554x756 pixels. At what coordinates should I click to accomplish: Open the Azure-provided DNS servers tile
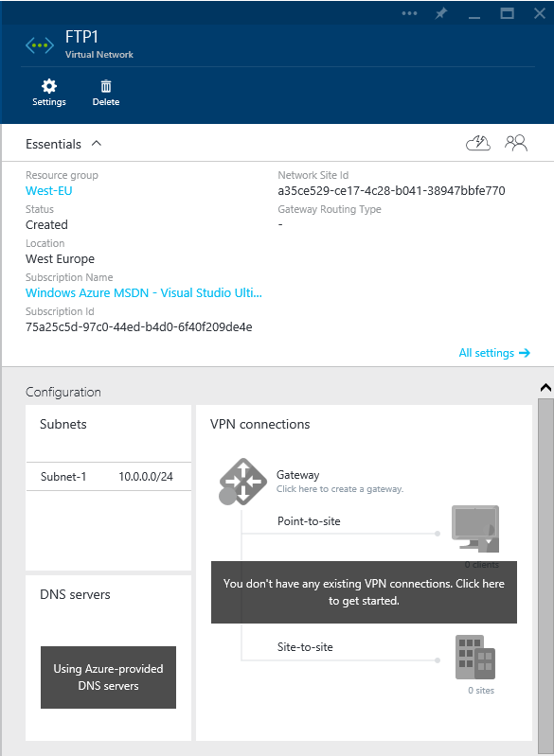[108, 677]
